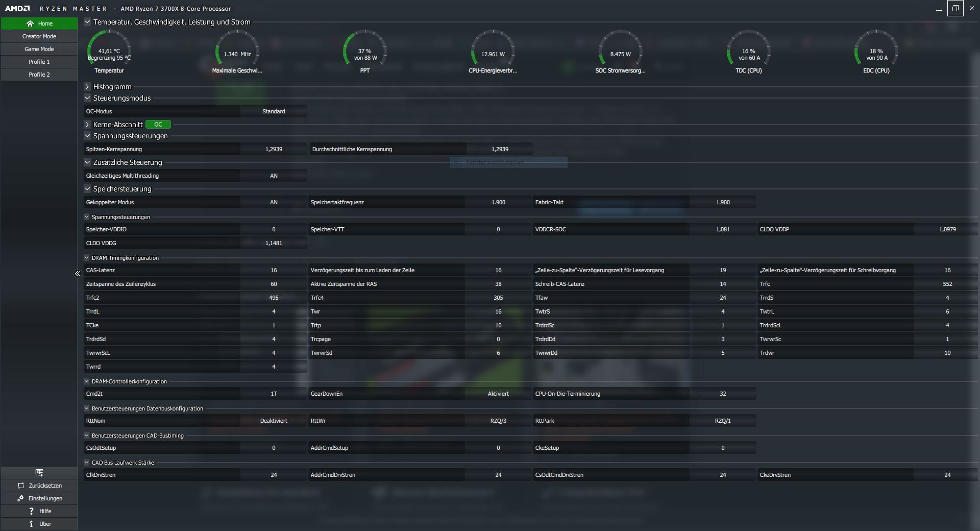Click the SOC Stromversorgung gauge
The image size is (980, 531).
pos(621,52)
